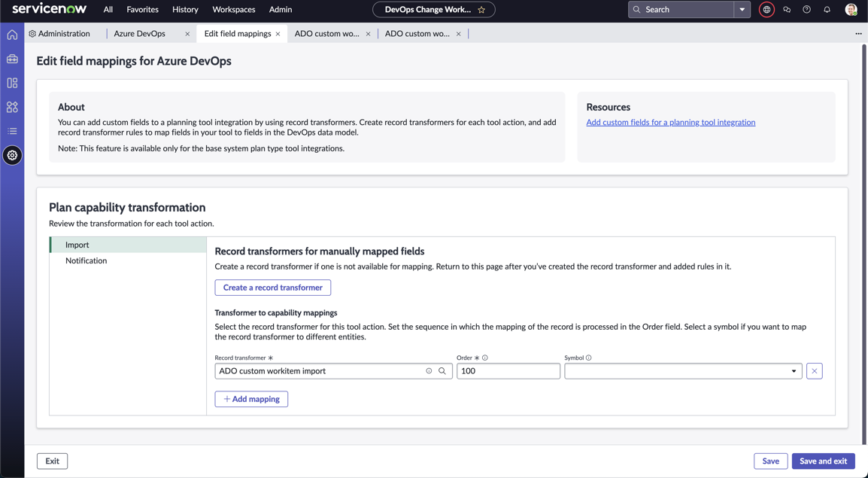
Task: Select the Import tool action
Action: tap(128, 245)
